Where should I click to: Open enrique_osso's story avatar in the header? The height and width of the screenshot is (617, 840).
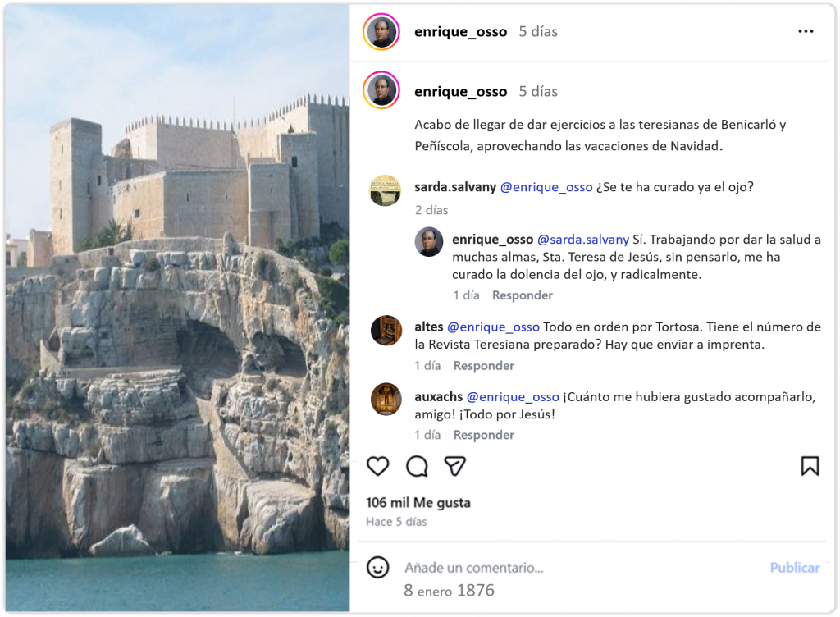click(x=381, y=32)
